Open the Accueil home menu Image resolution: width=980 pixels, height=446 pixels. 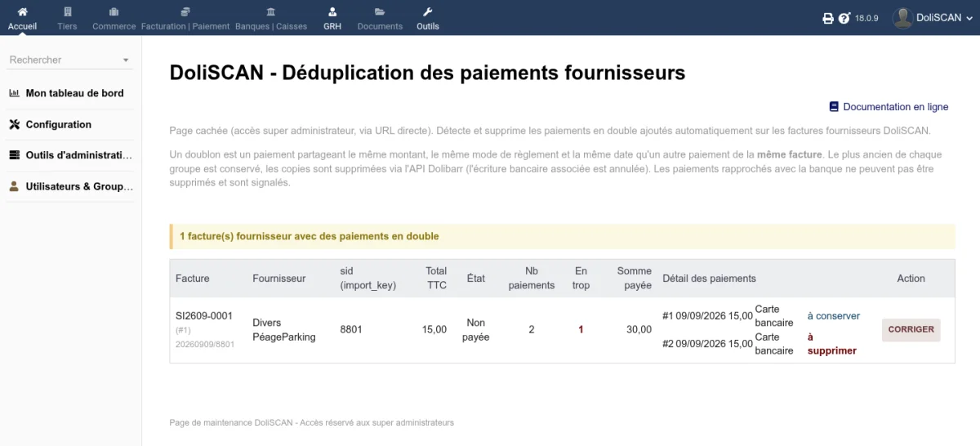22,18
